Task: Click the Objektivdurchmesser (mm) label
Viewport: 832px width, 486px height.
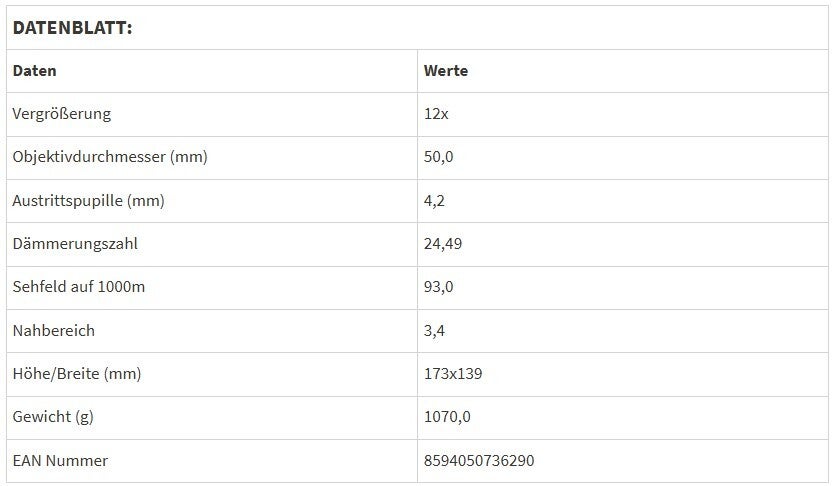Action: tap(110, 157)
